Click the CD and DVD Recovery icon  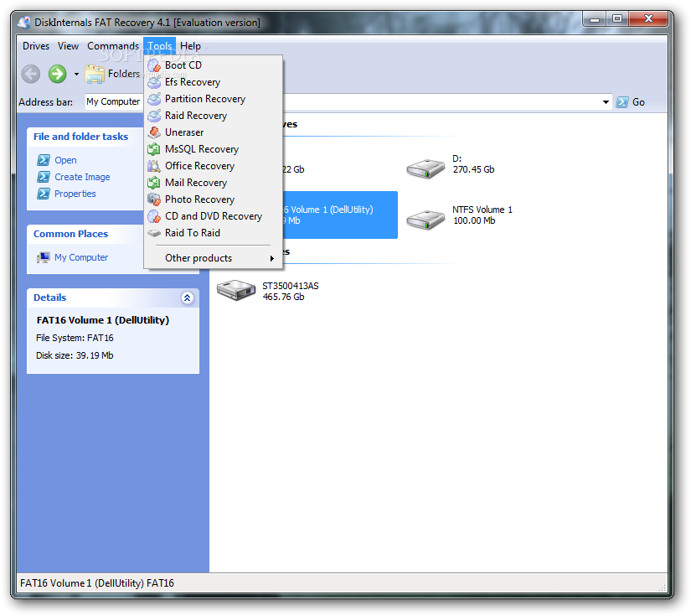pos(154,216)
